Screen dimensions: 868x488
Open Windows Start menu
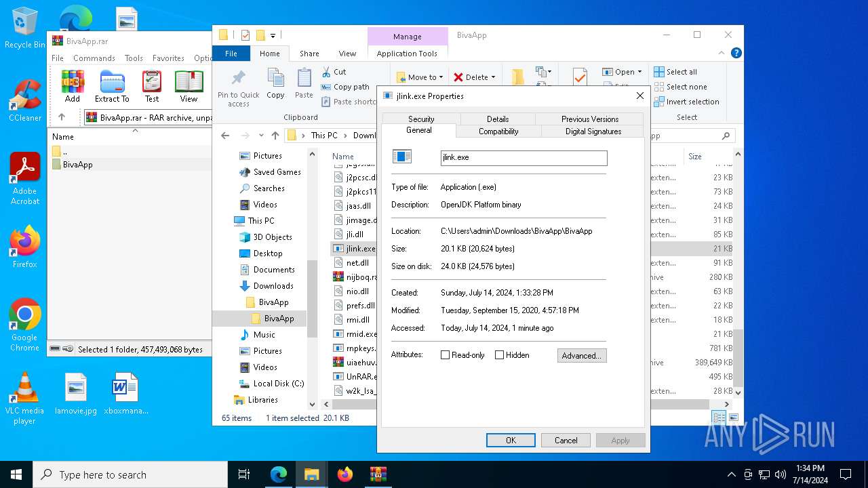coord(16,474)
